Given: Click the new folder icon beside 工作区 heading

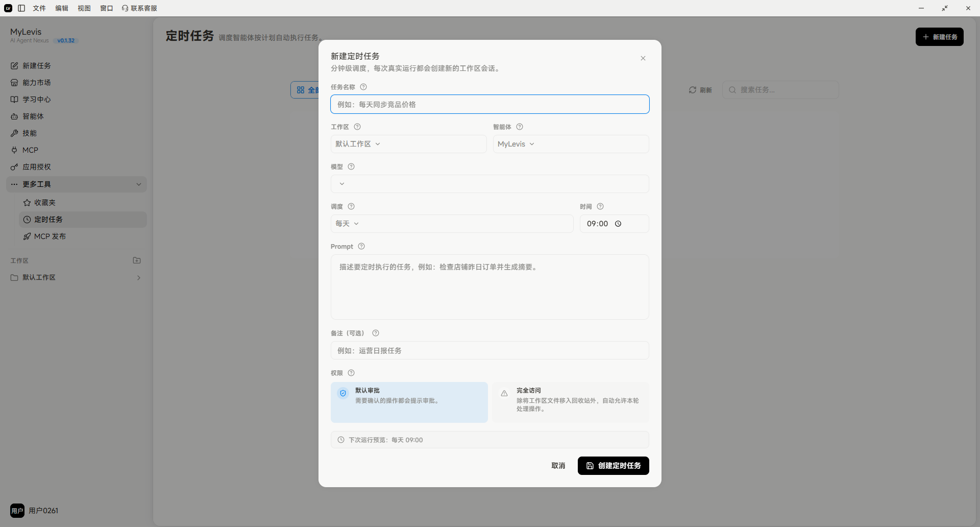Looking at the screenshot, I should click(x=137, y=260).
